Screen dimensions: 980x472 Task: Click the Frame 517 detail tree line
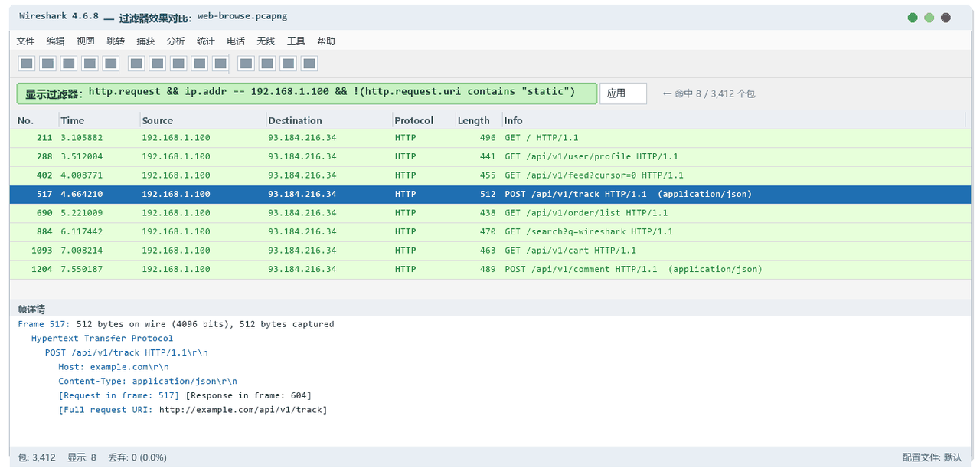point(176,324)
